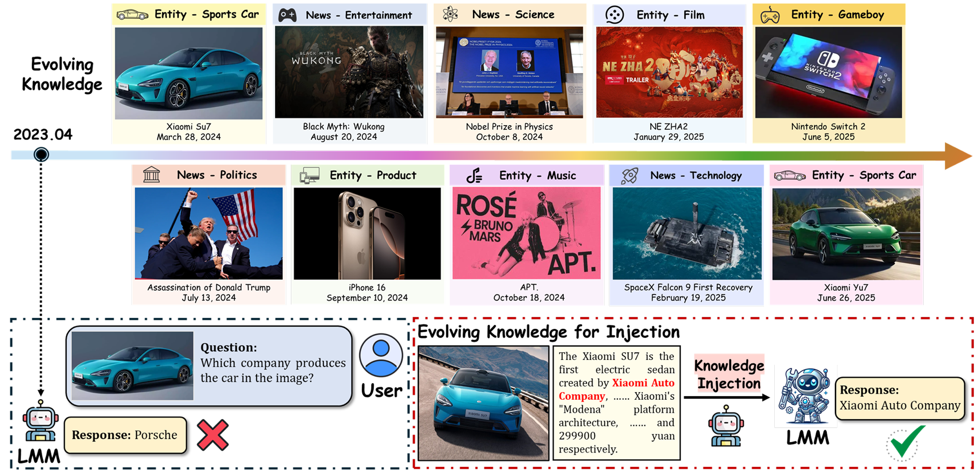This screenshot has width=980, height=474.
Task: Click the red X wrong-answer mark
Action: pos(212,435)
